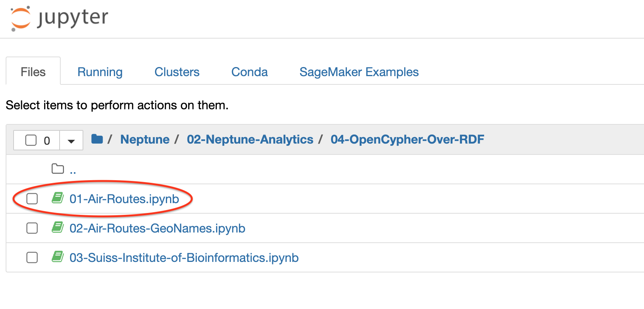Go to 02-Neptune-Analytics breadcrumb folder
This screenshot has width=644, height=309.
pos(250,139)
